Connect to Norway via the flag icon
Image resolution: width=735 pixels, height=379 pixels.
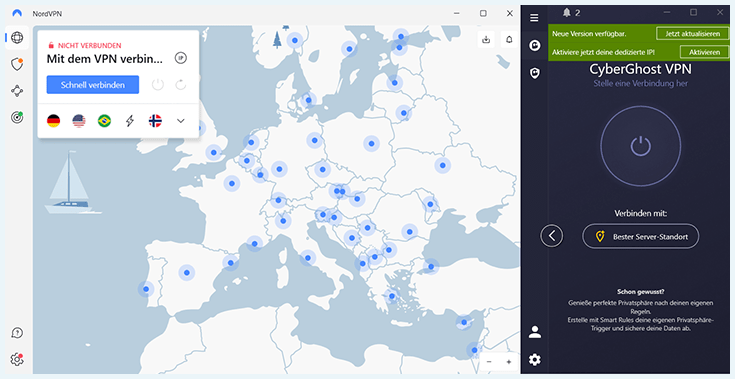[155, 121]
